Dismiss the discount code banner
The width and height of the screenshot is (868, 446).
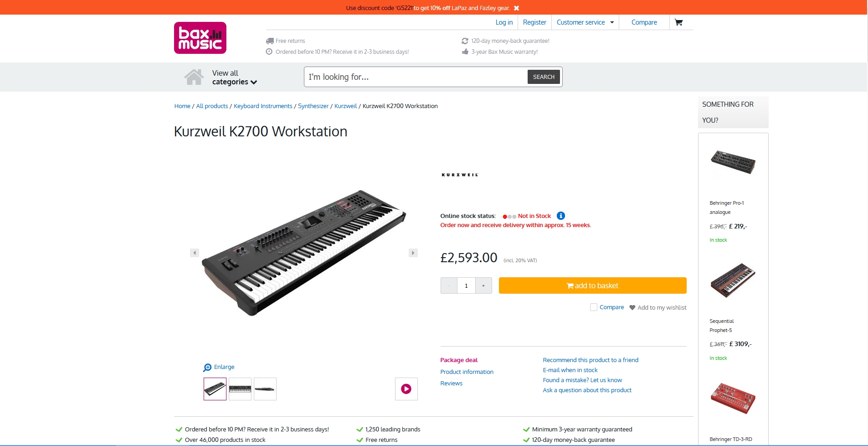[x=516, y=8]
